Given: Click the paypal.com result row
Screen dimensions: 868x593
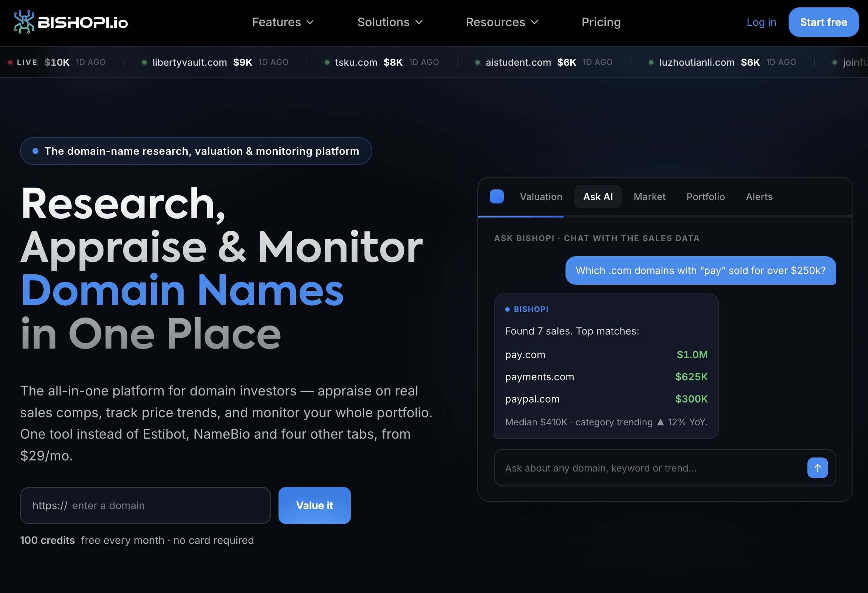Looking at the screenshot, I should (x=606, y=398).
